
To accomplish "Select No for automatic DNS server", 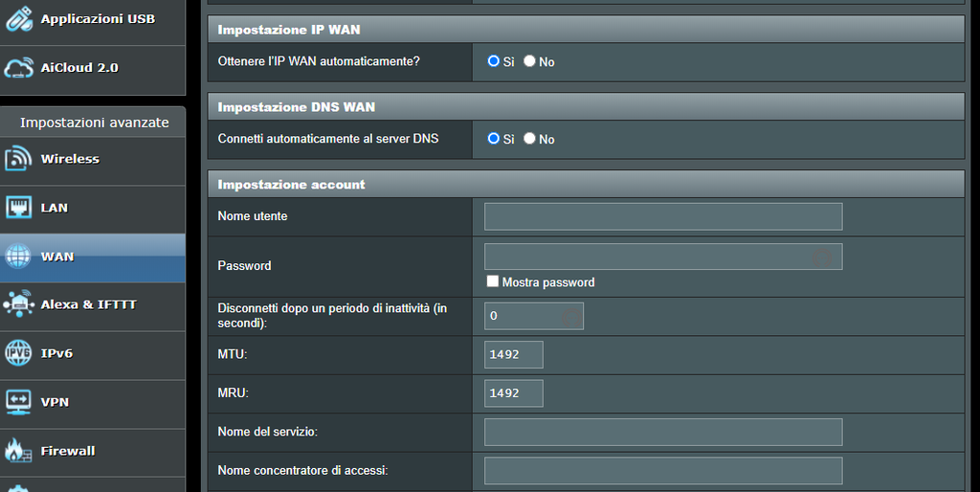I will (x=529, y=139).
